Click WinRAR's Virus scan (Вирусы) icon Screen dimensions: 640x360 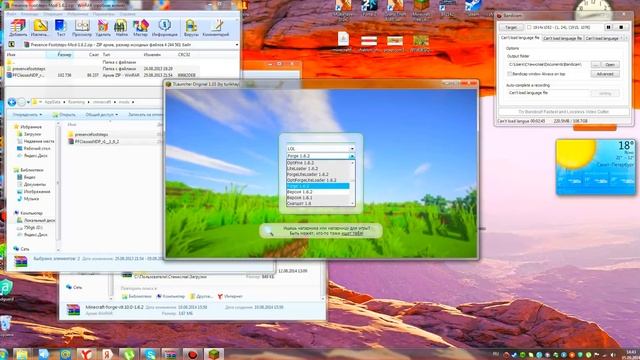pos(191,28)
